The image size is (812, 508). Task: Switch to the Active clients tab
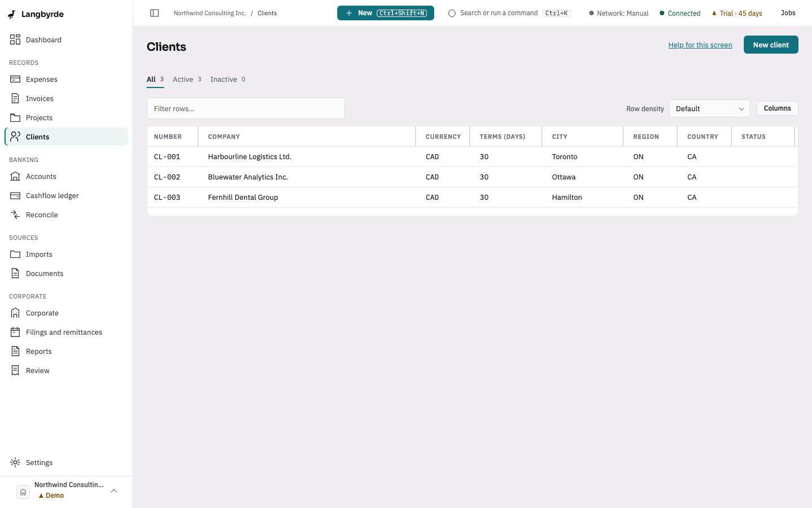[187, 80]
